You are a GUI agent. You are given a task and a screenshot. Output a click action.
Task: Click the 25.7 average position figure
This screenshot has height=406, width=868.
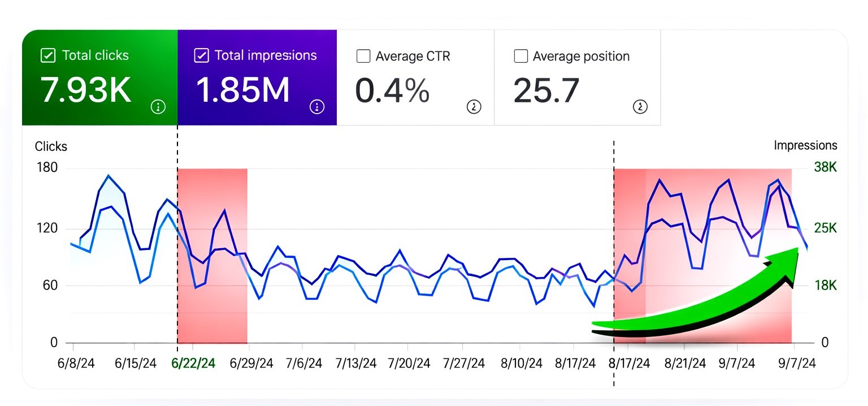click(546, 90)
